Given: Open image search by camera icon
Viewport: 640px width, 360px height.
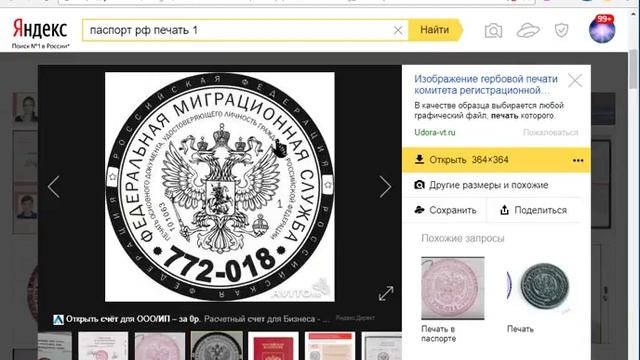Looking at the screenshot, I should coord(493,31).
